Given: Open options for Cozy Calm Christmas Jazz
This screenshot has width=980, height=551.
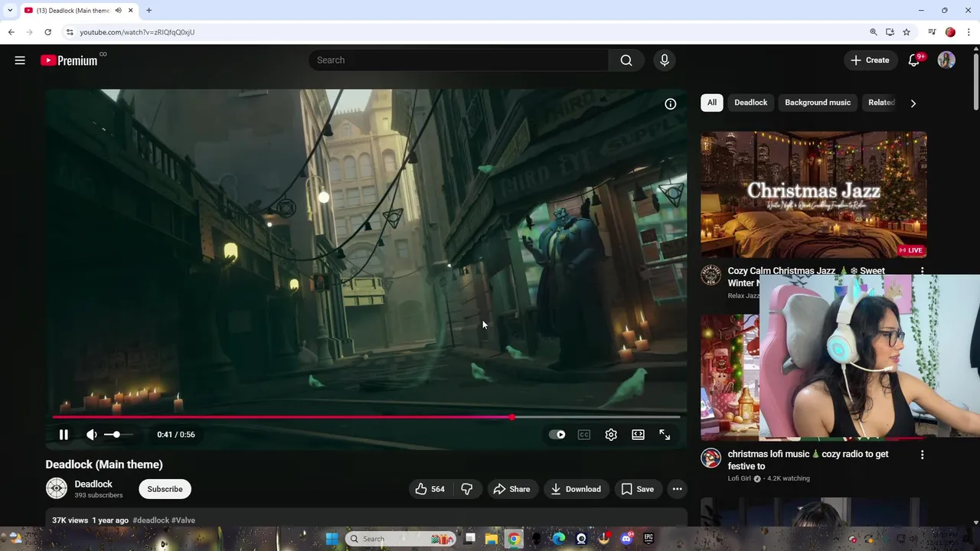Looking at the screenshot, I should click(x=922, y=272).
